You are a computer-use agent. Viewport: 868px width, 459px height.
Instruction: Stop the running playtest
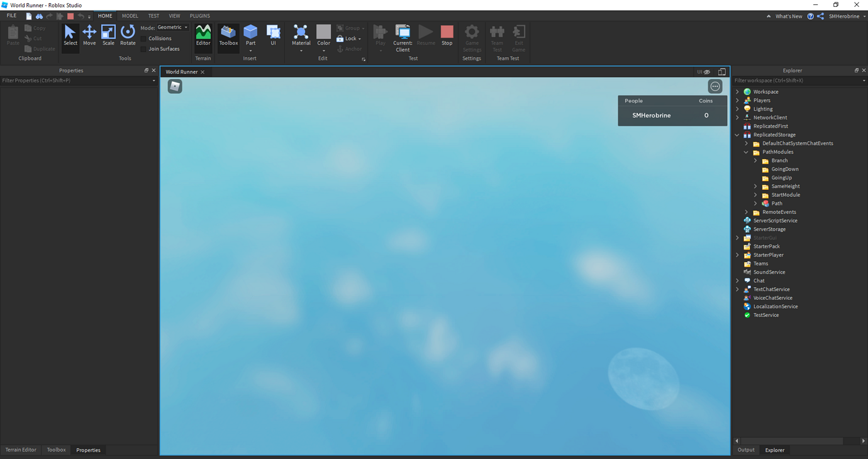[447, 36]
